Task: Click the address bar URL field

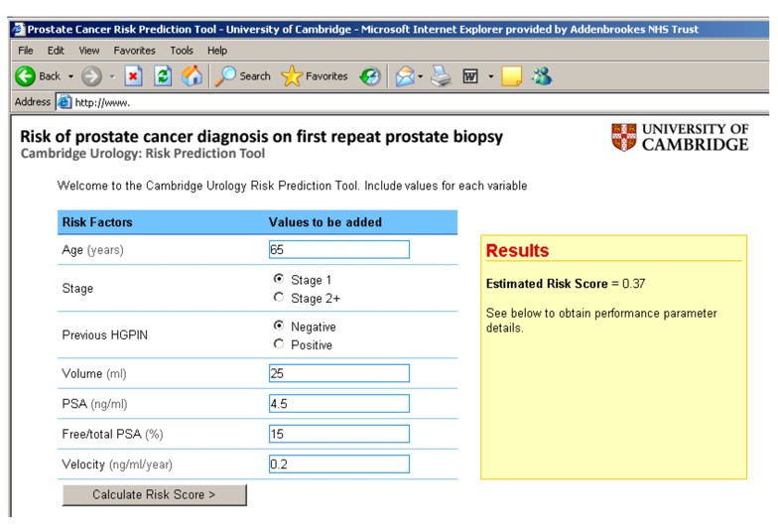Action: tap(412, 103)
